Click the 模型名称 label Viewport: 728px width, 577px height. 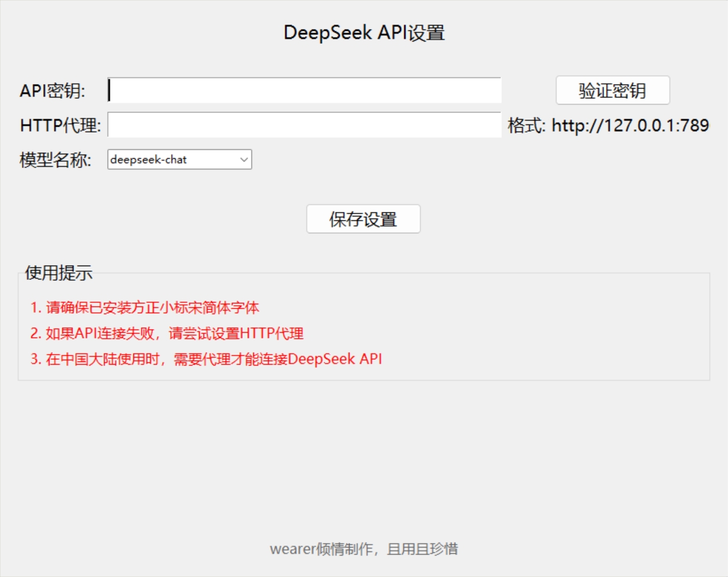pyautogui.click(x=56, y=160)
